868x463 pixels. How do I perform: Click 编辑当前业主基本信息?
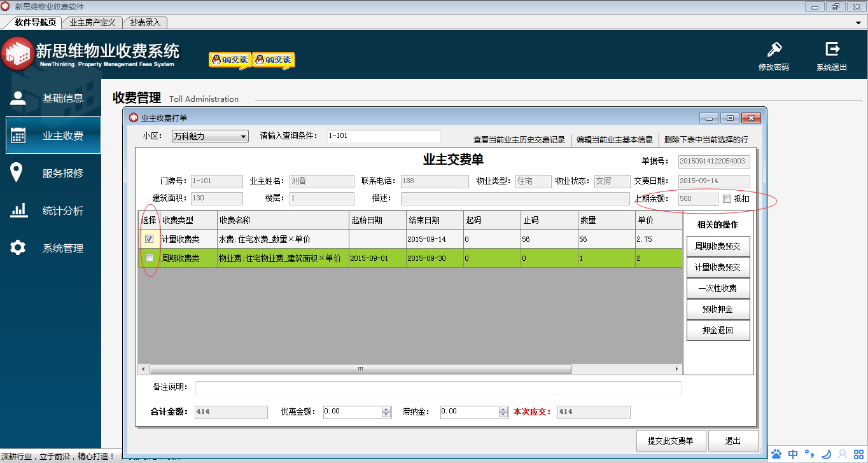point(615,139)
